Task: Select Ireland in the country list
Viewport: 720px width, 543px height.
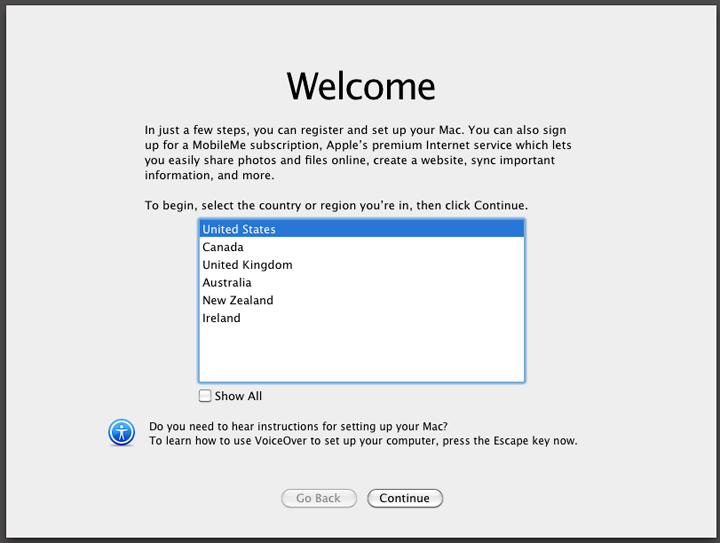Action: click(361, 318)
